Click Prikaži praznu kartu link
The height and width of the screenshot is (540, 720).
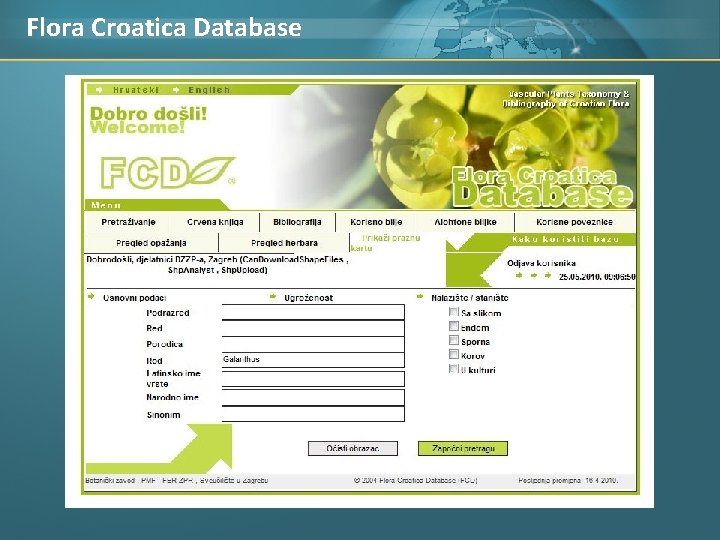coord(385,243)
